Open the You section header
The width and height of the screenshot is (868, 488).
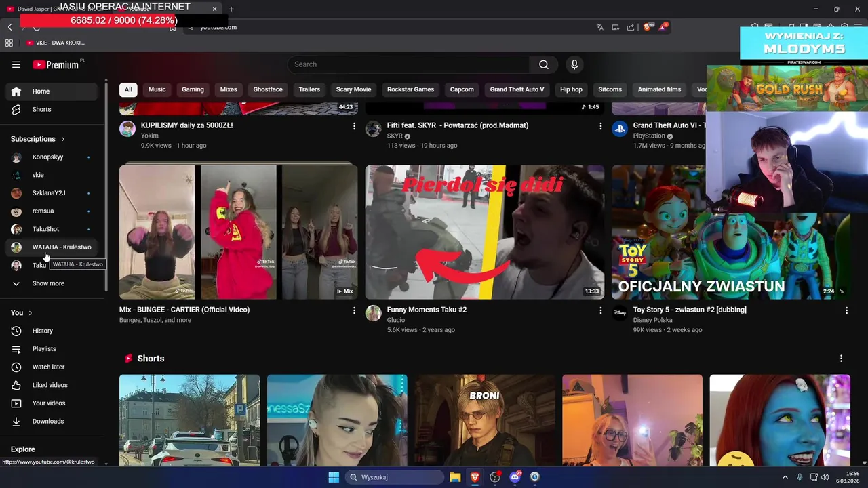pyautogui.click(x=22, y=313)
